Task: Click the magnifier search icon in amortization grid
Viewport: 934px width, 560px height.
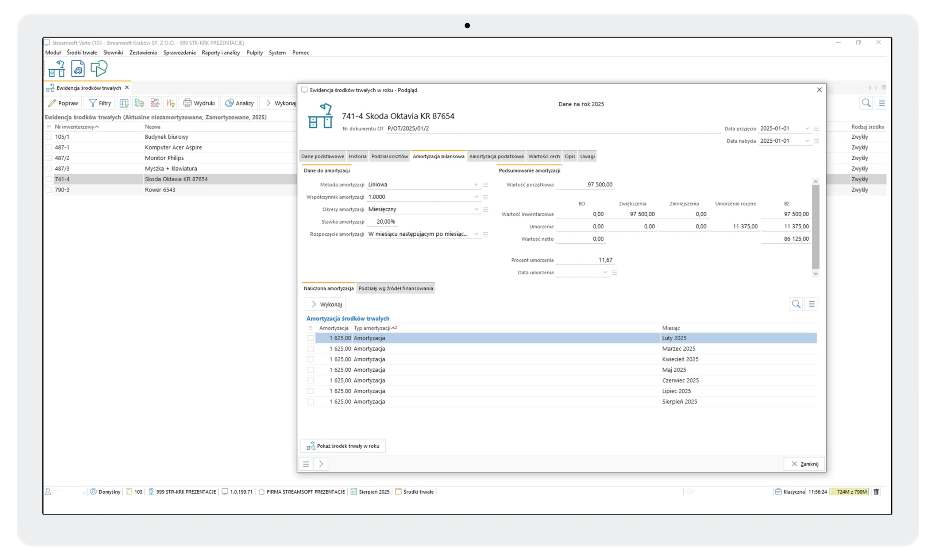Action: tap(796, 304)
